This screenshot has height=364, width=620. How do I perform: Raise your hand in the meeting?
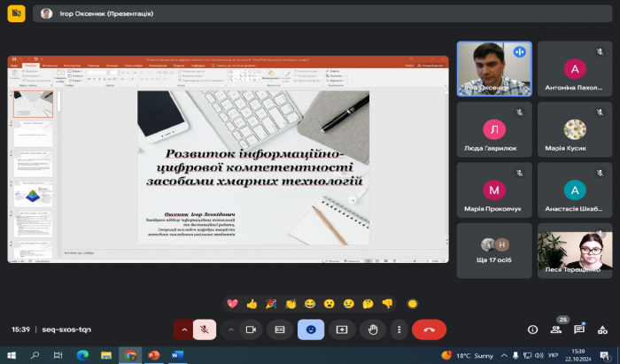pyautogui.click(x=372, y=329)
